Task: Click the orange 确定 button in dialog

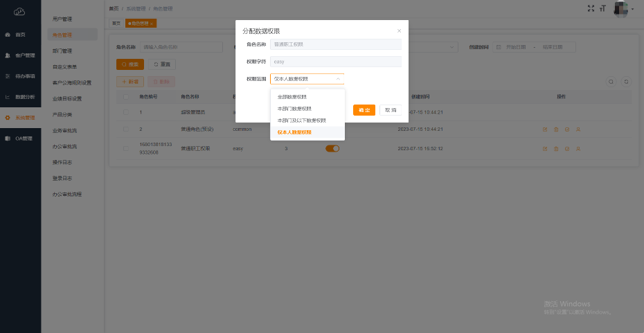Action: [x=364, y=110]
